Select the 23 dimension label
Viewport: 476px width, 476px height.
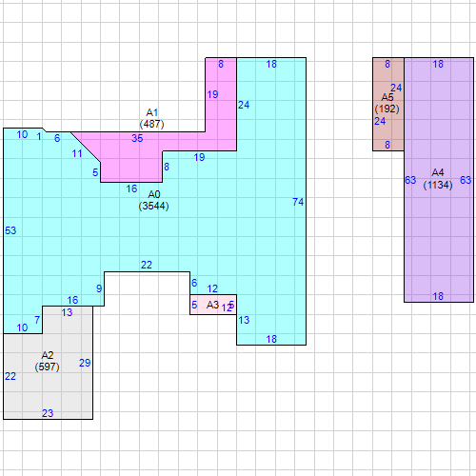click(x=48, y=413)
